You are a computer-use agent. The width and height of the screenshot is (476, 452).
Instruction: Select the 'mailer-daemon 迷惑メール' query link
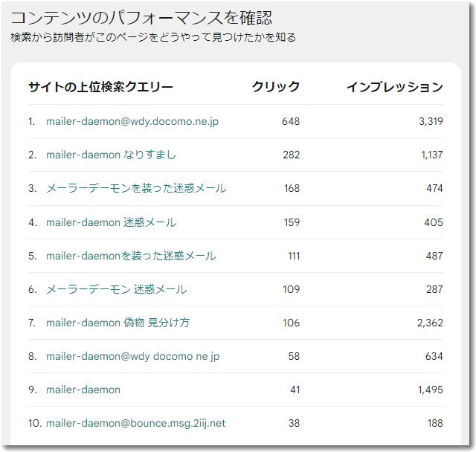tap(111, 222)
